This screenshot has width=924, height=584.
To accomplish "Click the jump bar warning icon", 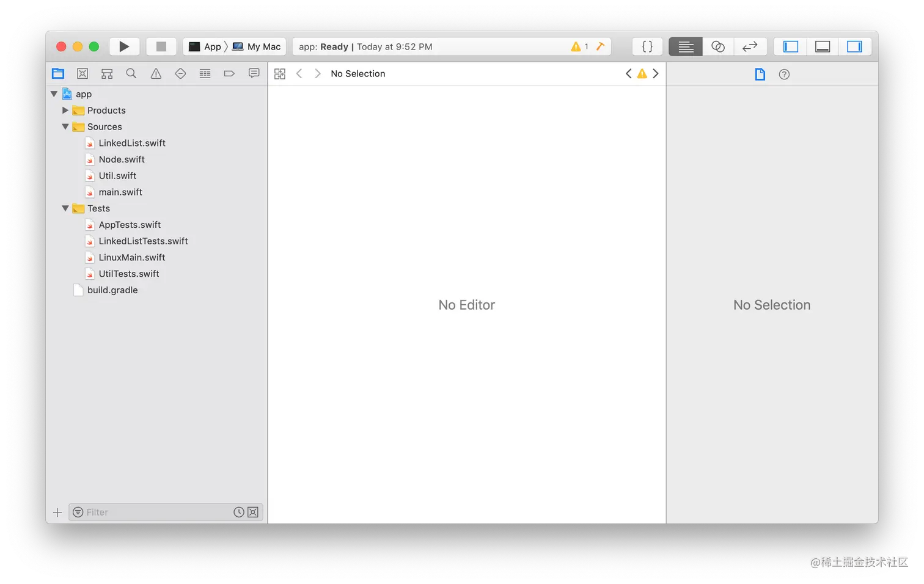I will click(642, 73).
